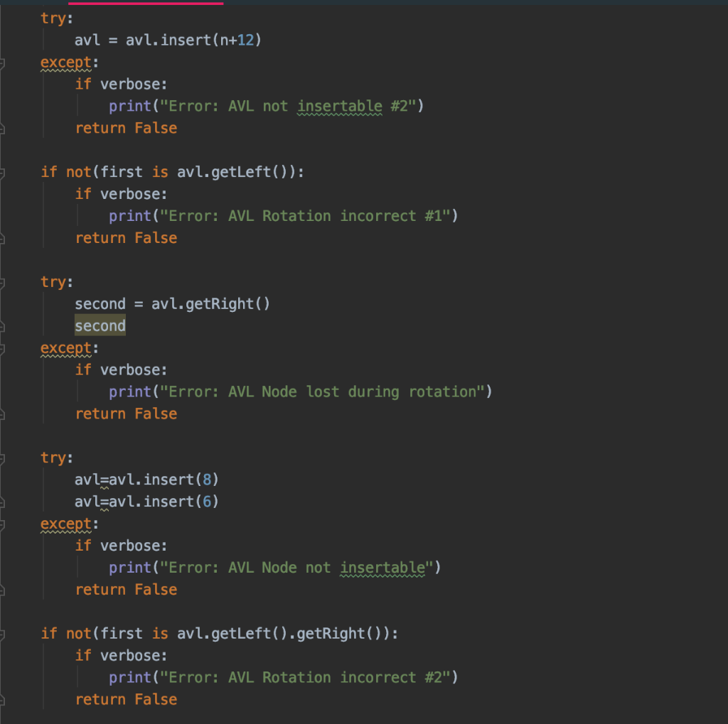Click the underlined word 'insertable' in the first print string
The image size is (728, 724).
(339, 105)
